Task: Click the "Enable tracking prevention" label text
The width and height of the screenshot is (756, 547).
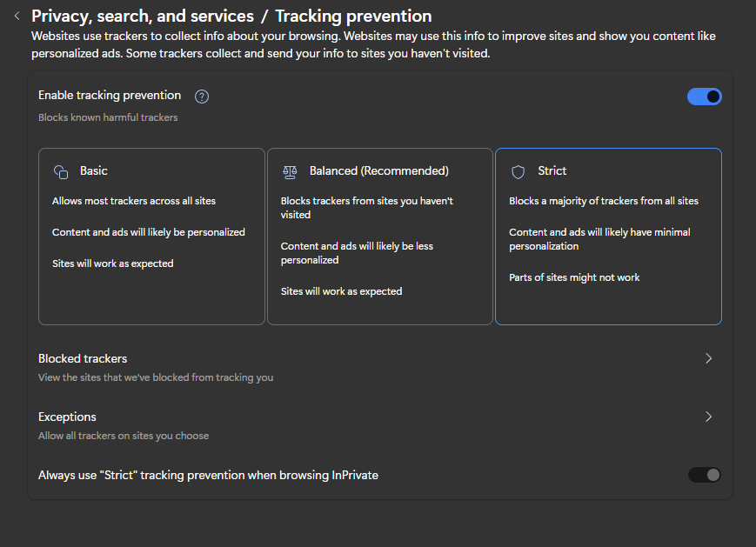Action: [110, 96]
